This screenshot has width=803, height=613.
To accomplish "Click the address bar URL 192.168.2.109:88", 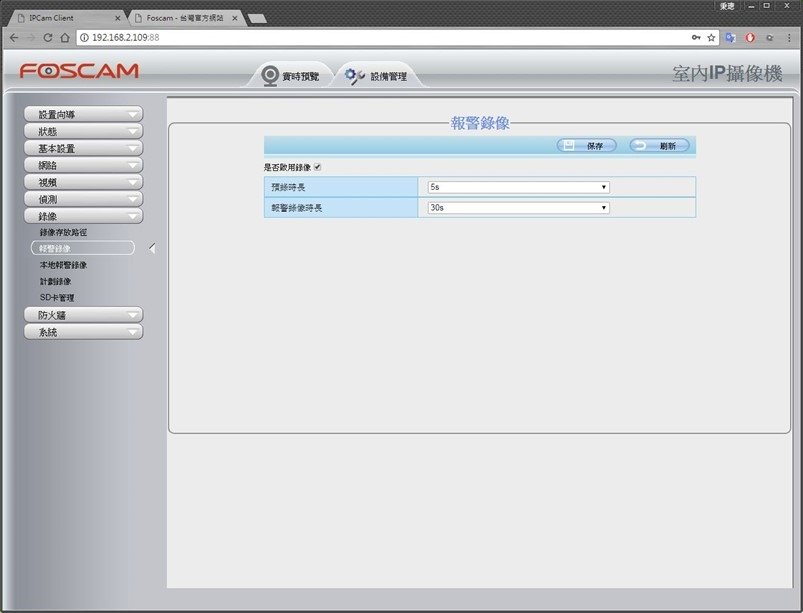I will point(125,37).
